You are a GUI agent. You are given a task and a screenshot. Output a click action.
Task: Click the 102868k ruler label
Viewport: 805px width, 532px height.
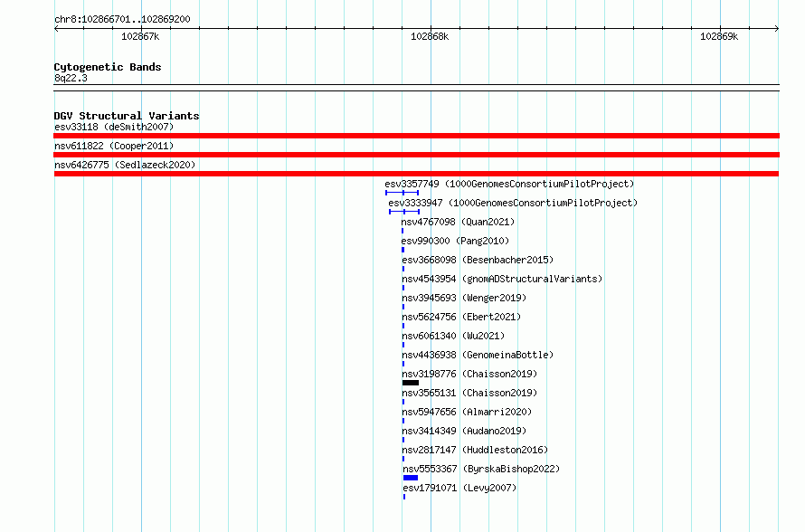(x=430, y=36)
